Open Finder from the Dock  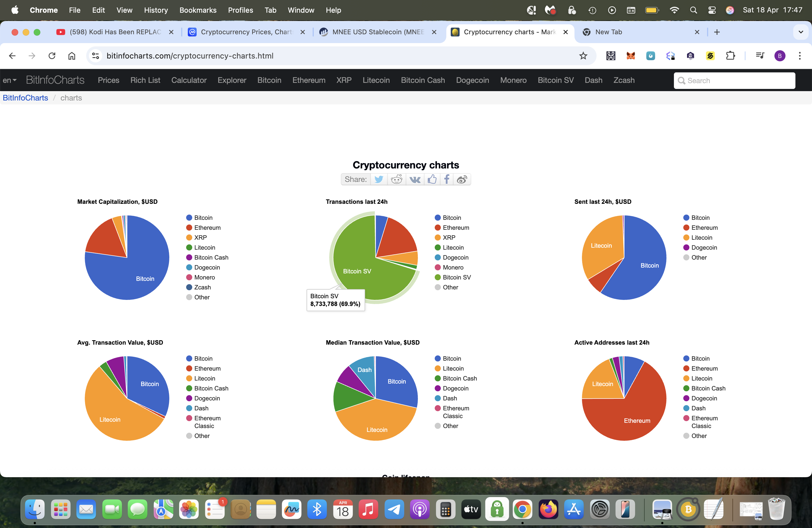[35, 509]
